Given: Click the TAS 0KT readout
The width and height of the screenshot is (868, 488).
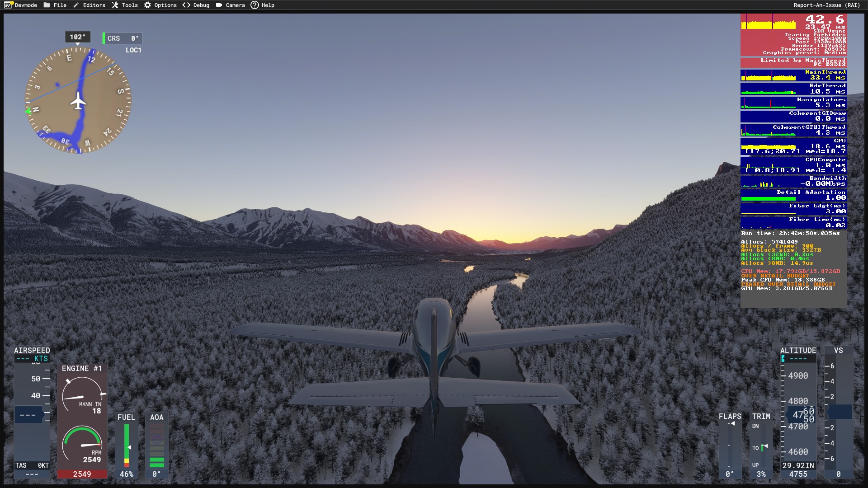Looking at the screenshot, I should 32,465.
